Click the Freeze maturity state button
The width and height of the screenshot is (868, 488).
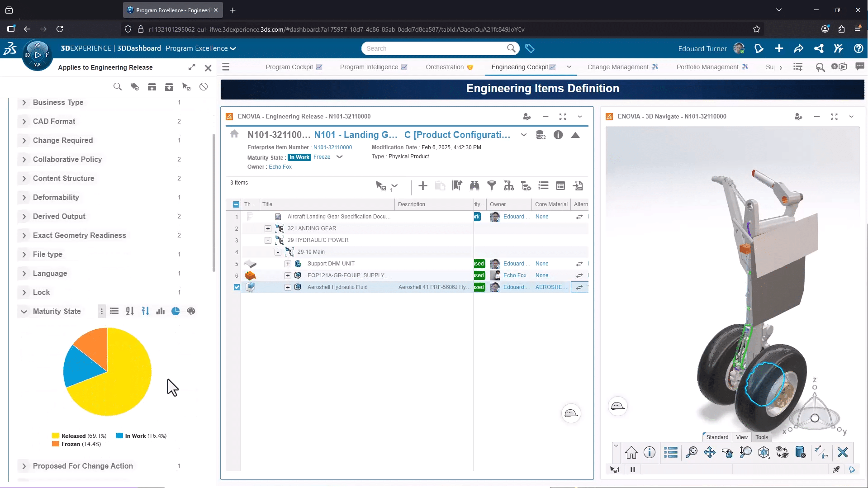[x=321, y=157]
